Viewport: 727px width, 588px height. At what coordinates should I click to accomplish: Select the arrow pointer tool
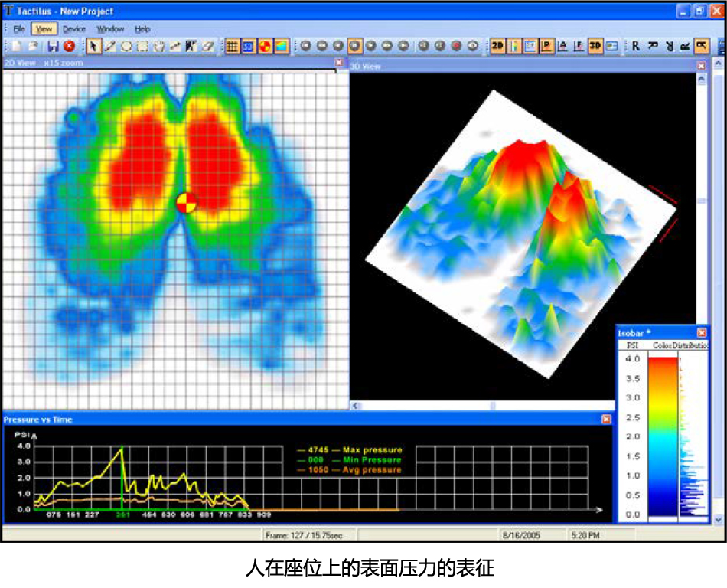[x=93, y=46]
